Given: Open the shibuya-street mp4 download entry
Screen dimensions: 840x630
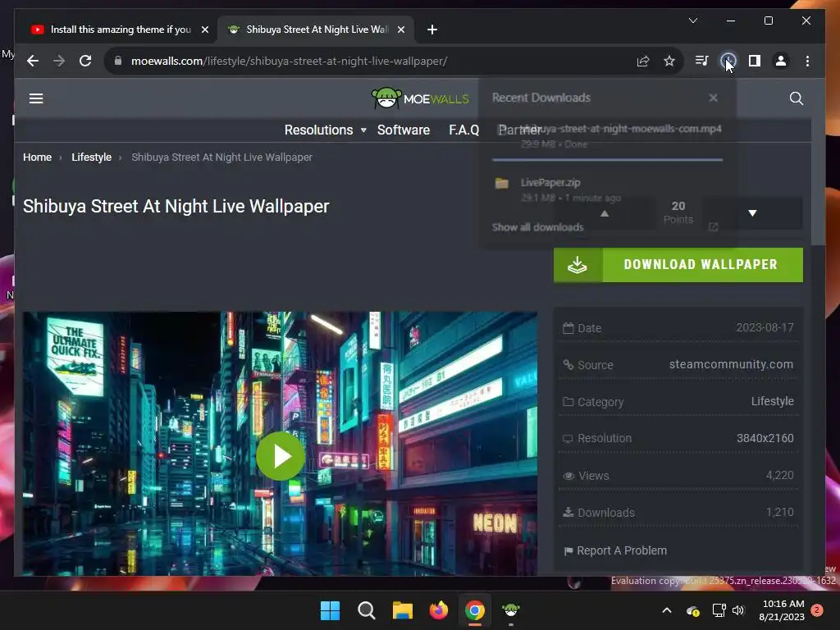Looking at the screenshot, I should point(607,136).
